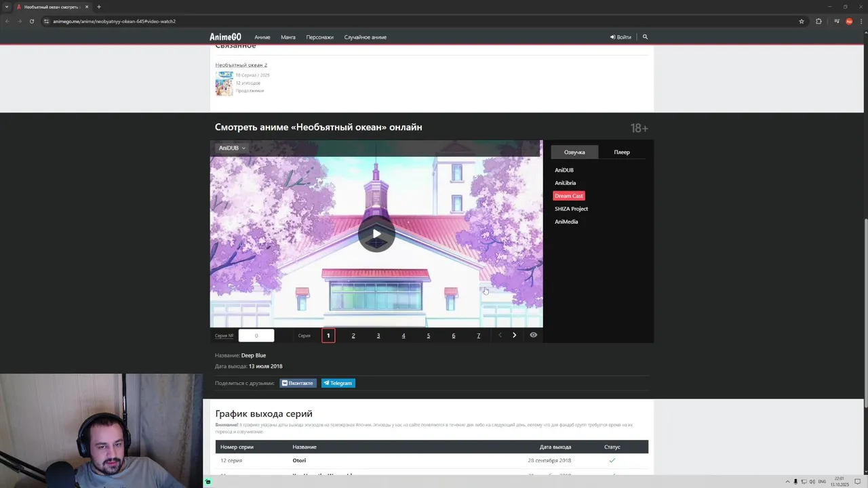Switch to the Плеер tab
868x488 pixels.
[x=622, y=152]
